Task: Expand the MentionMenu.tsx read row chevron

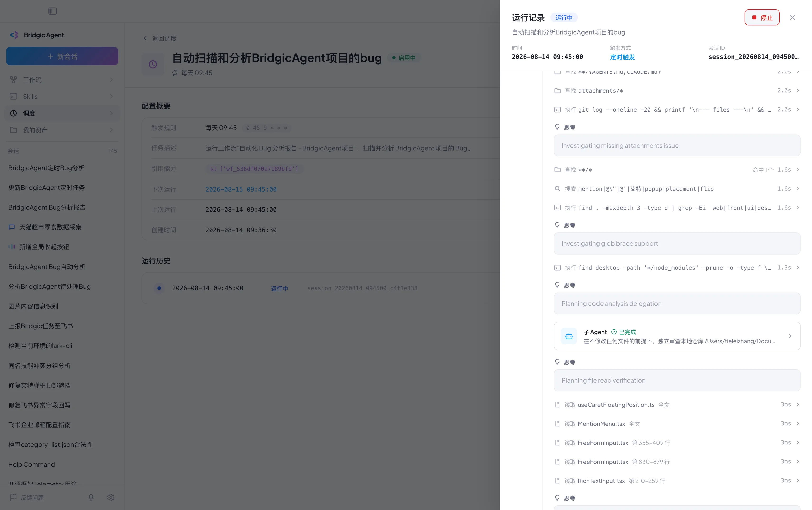Action: pyautogui.click(x=798, y=423)
